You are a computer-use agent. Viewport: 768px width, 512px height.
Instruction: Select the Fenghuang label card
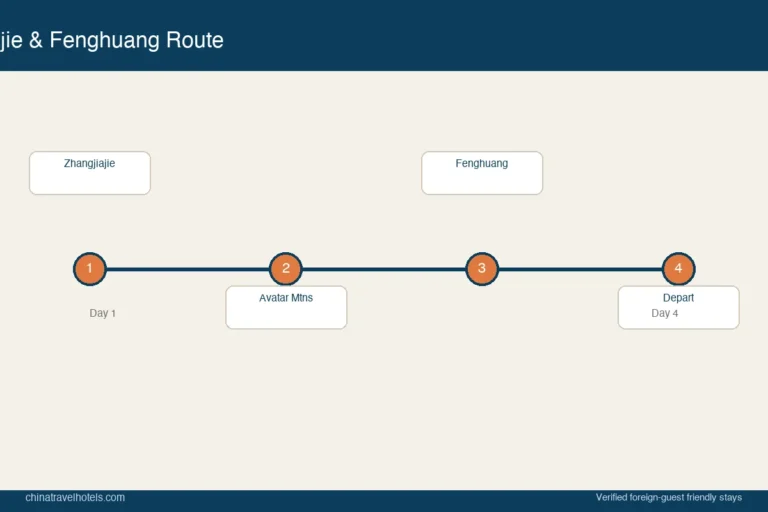(482, 173)
